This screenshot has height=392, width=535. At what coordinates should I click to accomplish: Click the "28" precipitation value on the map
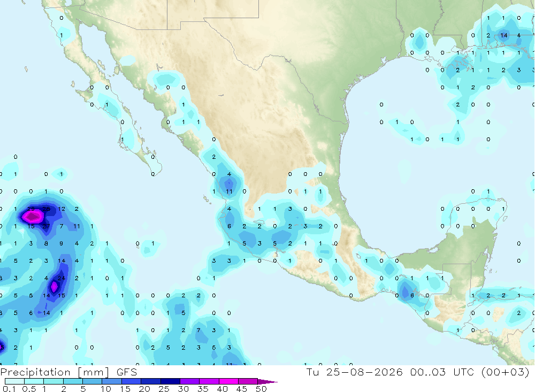(x=46, y=209)
